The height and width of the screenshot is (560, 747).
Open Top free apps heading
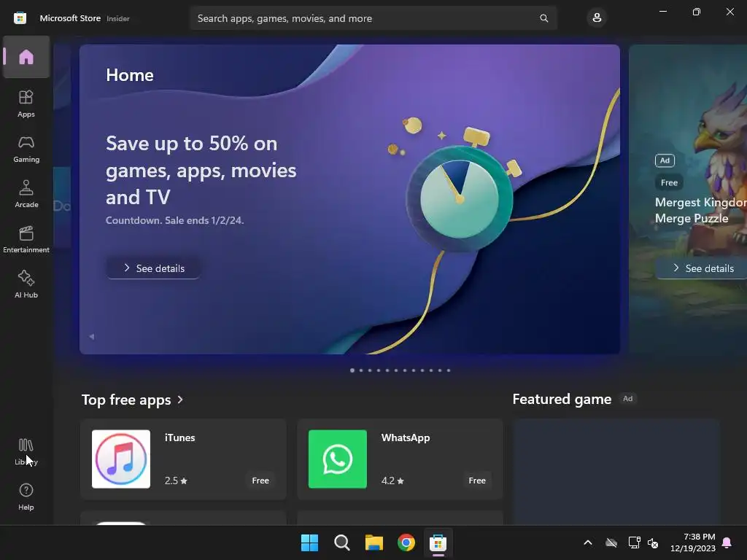[x=126, y=400]
